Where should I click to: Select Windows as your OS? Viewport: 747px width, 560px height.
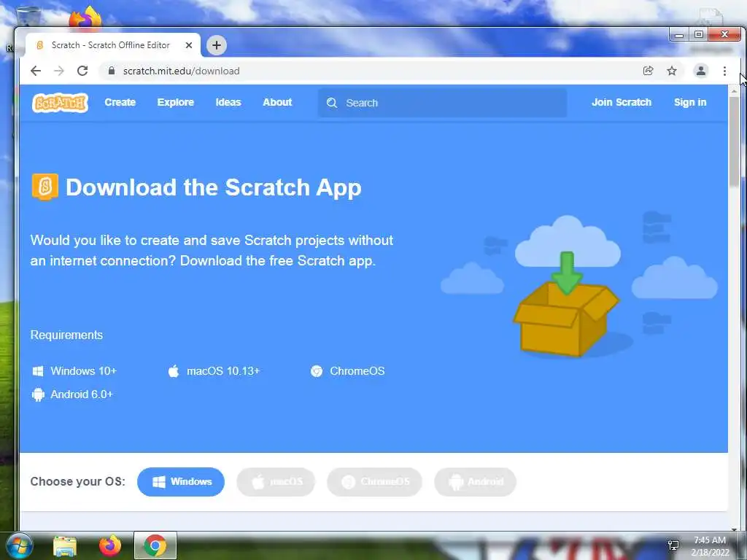point(181,482)
